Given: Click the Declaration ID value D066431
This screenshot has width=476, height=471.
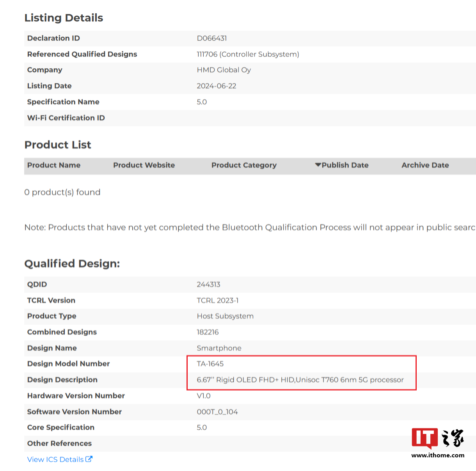Looking at the screenshot, I should click(x=212, y=38).
